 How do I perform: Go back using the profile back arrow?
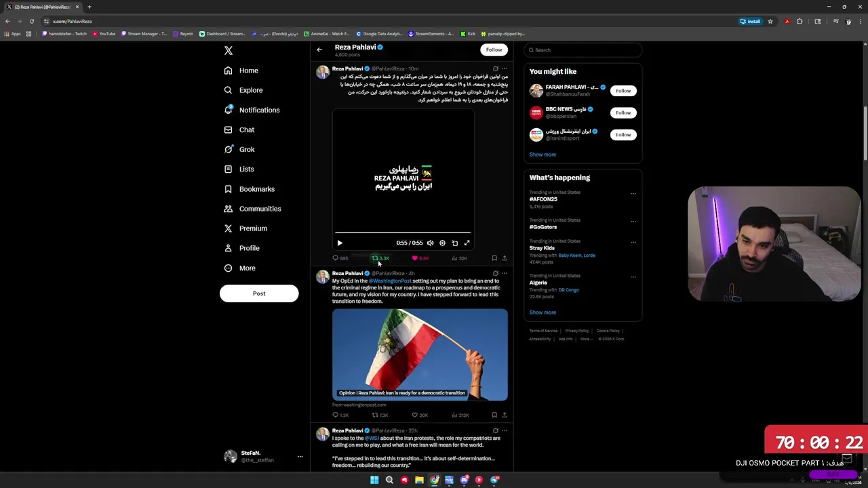click(x=319, y=49)
